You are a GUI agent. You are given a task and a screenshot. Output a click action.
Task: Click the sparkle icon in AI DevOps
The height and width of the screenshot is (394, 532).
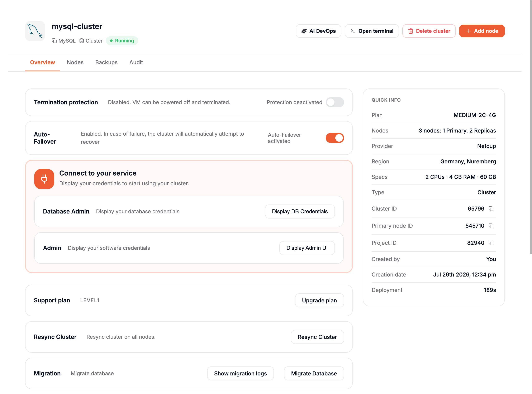point(304,31)
